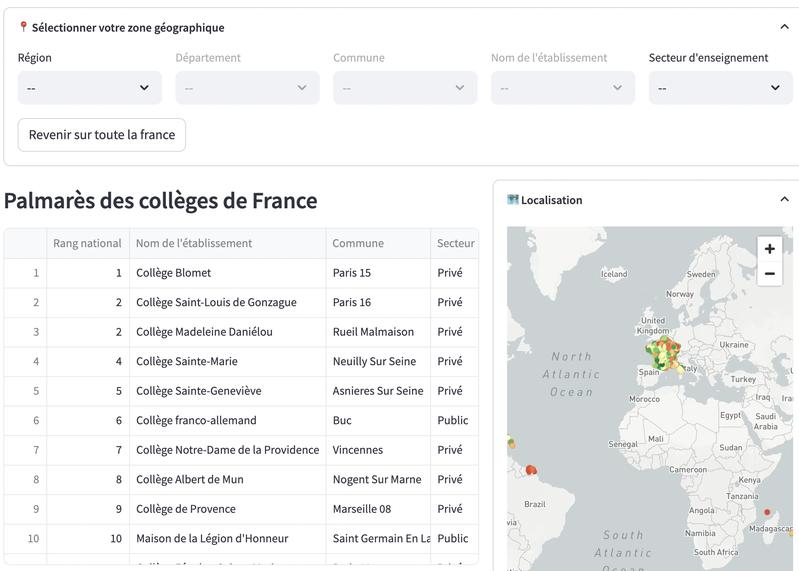Click the Neuilly Sur Seine commune cell
This screenshot has width=799, height=571.
(x=378, y=362)
